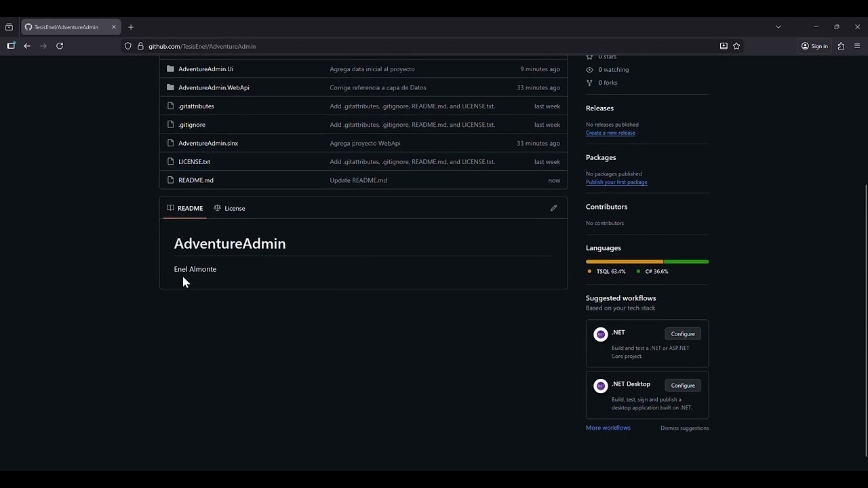Dismiss suggestions for workflows
The height and width of the screenshot is (488, 868).
click(684, 428)
